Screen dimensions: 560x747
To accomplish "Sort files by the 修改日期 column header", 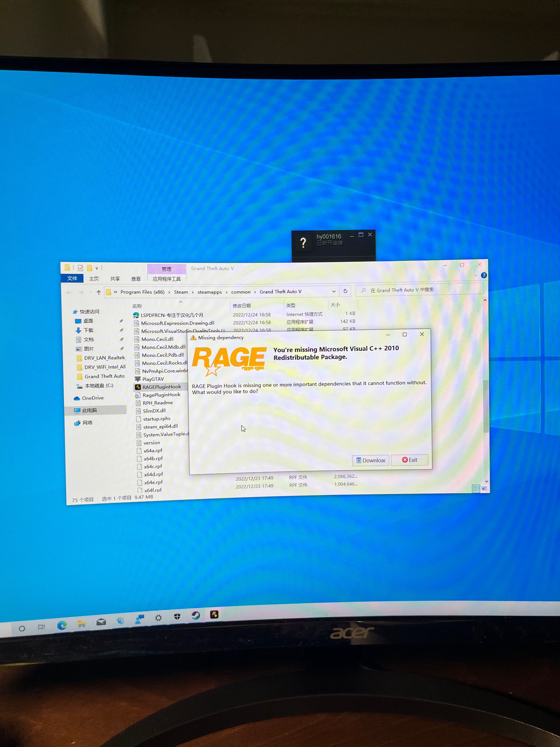I will 242,306.
